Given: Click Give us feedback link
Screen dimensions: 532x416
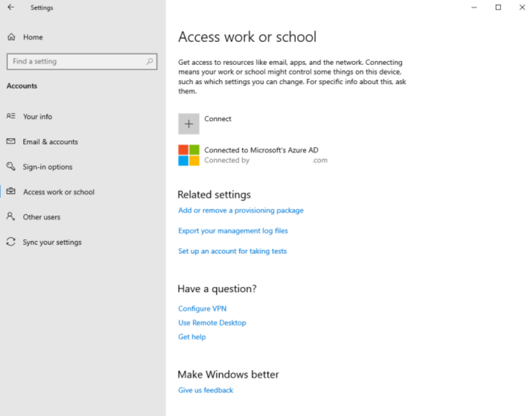Looking at the screenshot, I should click(x=206, y=390).
